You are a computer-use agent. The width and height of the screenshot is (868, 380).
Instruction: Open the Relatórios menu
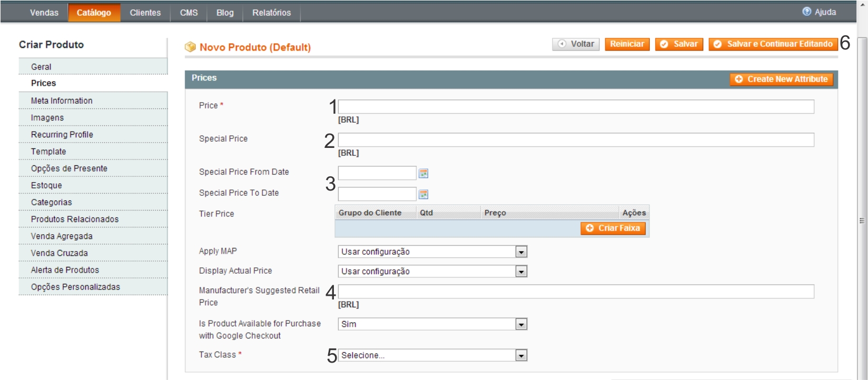[x=271, y=13]
